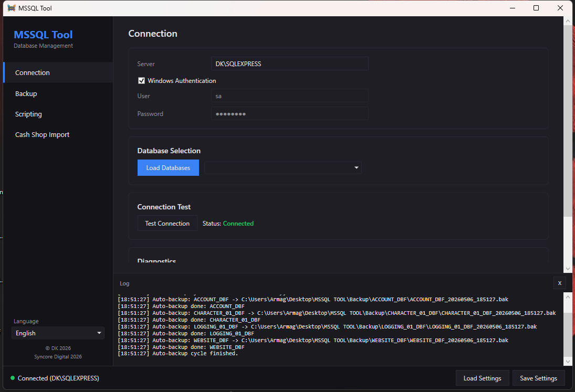Click log line 'Auto-backup done: LOGGING_01_DBF'
The width and height of the screenshot is (575, 392).
pyautogui.click(x=186, y=333)
